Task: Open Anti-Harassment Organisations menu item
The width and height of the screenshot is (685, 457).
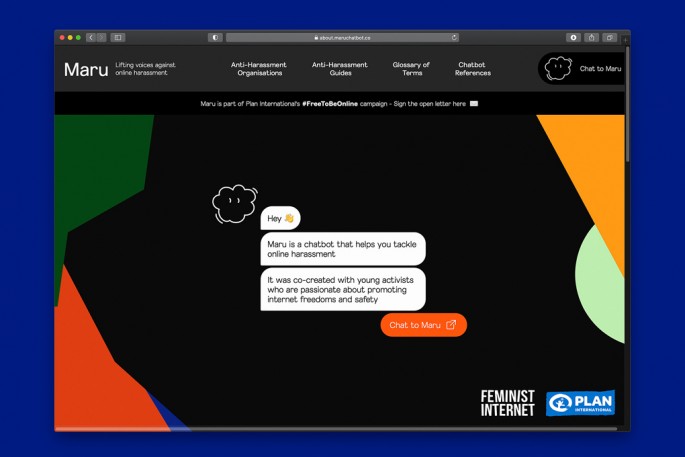Action: 259,69
